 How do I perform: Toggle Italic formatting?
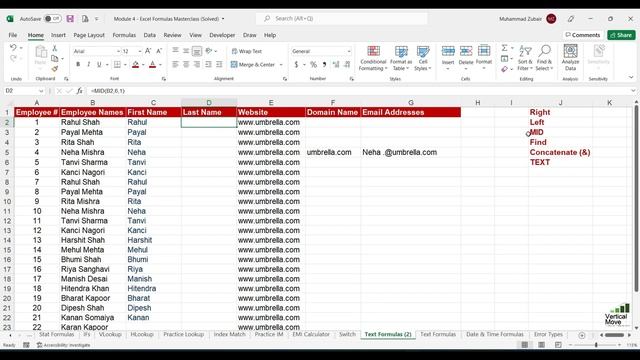tap(89, 64)
